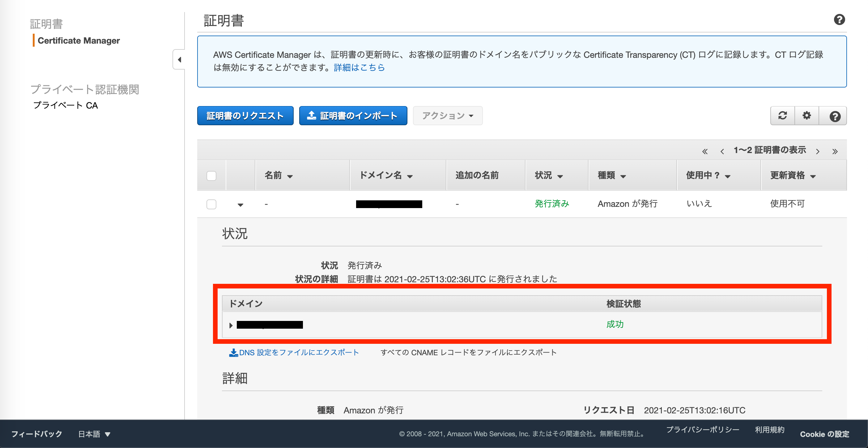Screen dimensions: 868x448
Task: Click the refresh icon above the certificate table
Action: coord(782,116)
